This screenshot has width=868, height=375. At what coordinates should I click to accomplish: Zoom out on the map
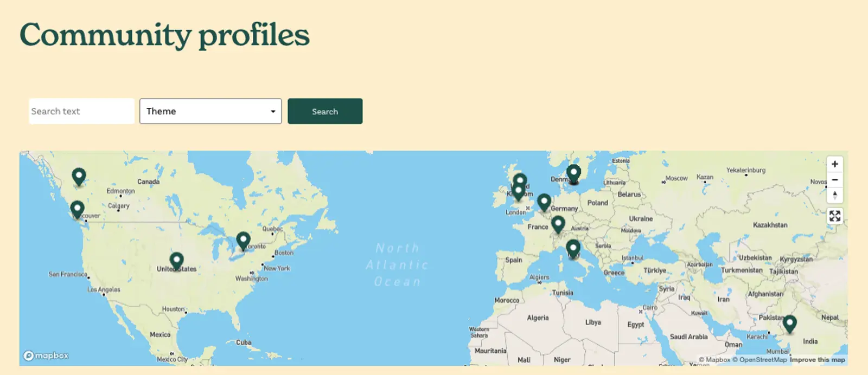pyautogui.click(x=834, y=180)
